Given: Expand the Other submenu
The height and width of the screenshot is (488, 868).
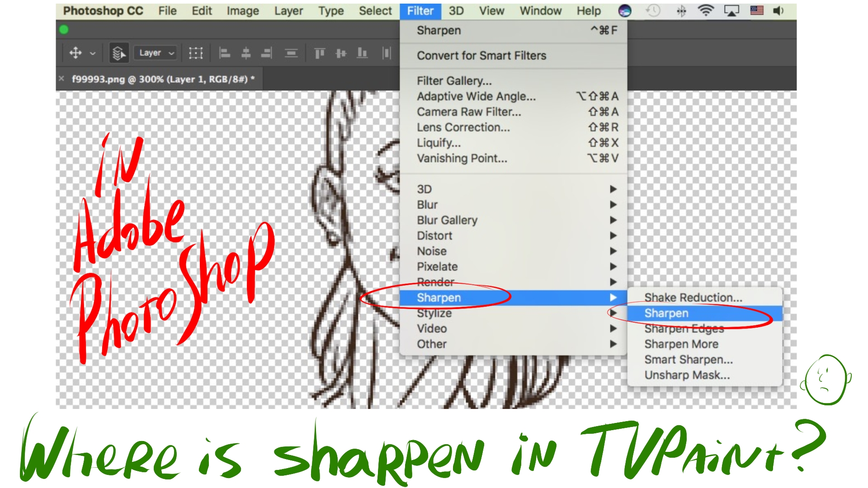Looking at the screenshot, I should (x=514, y=344).
